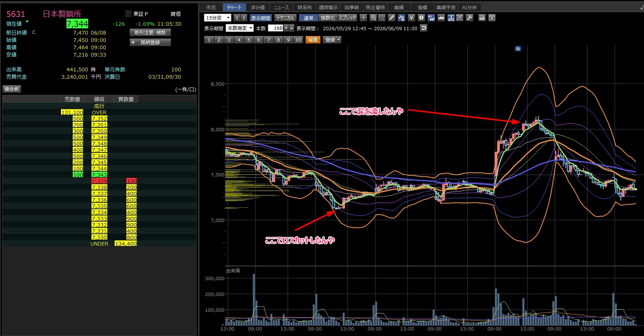Click the 7,352 ask price cell
Image resolution: width=644 pixels, height=336 pixels.
(x=99, y=119)
